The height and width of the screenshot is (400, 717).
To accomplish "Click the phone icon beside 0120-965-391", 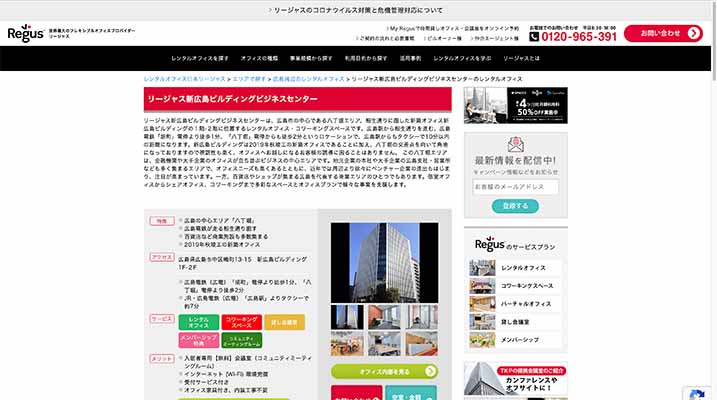I will click(534, 37).
